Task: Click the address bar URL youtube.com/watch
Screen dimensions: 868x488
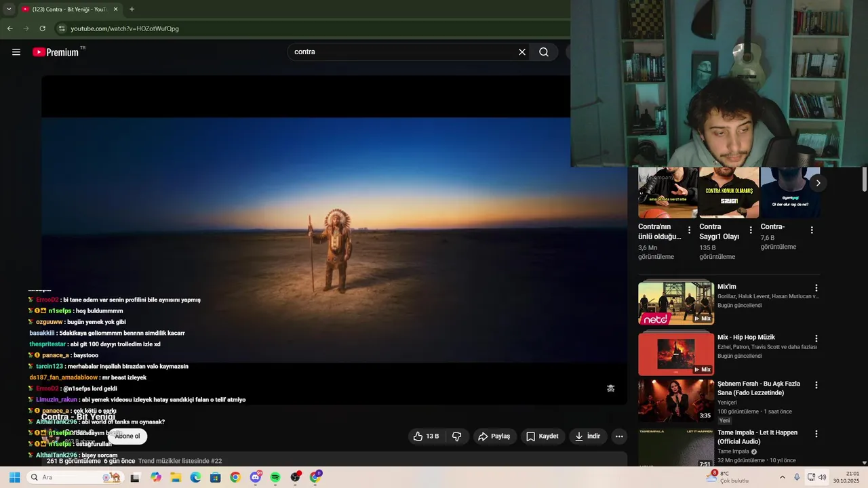Action: click(125, 28)
